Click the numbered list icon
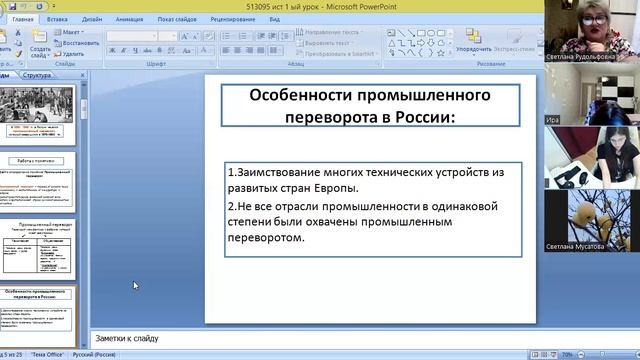The image size is (640, 360). (244, 36)
